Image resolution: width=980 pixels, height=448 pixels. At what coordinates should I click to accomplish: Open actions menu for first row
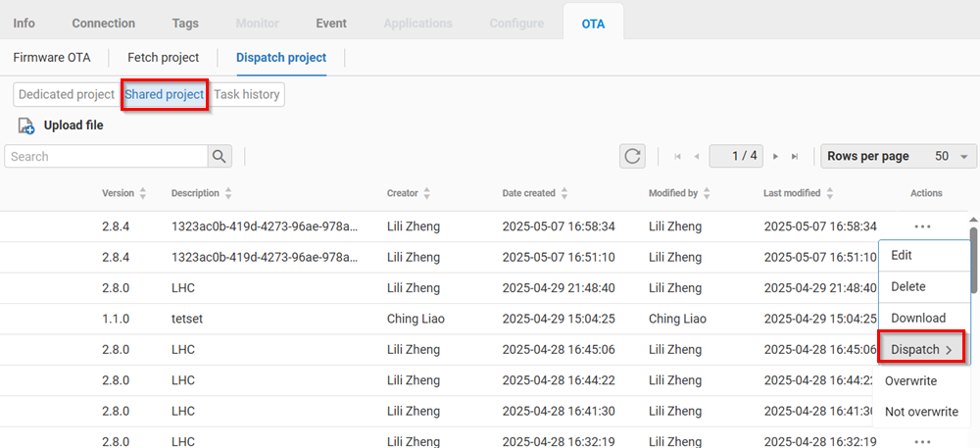(x=921, y=226)
